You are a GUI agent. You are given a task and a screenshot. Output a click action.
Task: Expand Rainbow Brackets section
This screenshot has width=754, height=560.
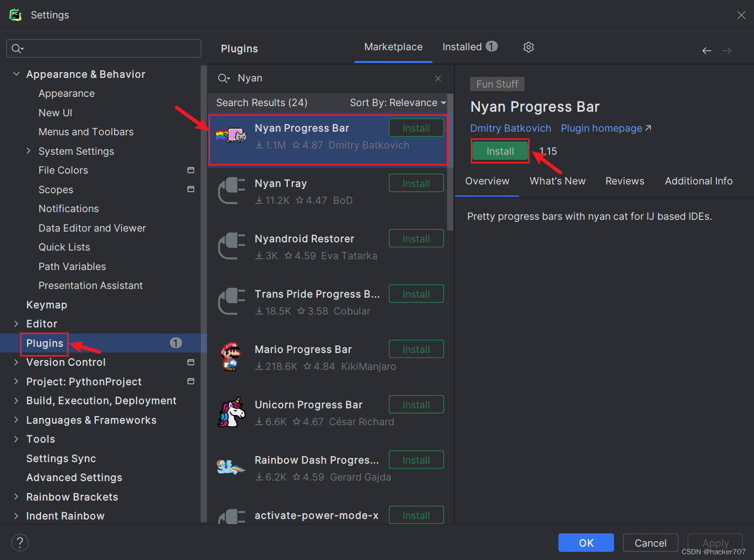16,497
